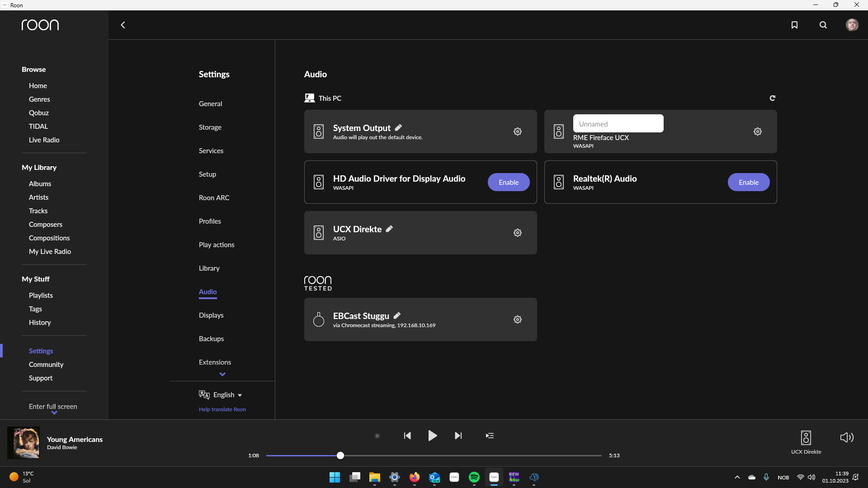Open Displays settings
Viewport: 868px width, 488px height.
click(211, 315)
